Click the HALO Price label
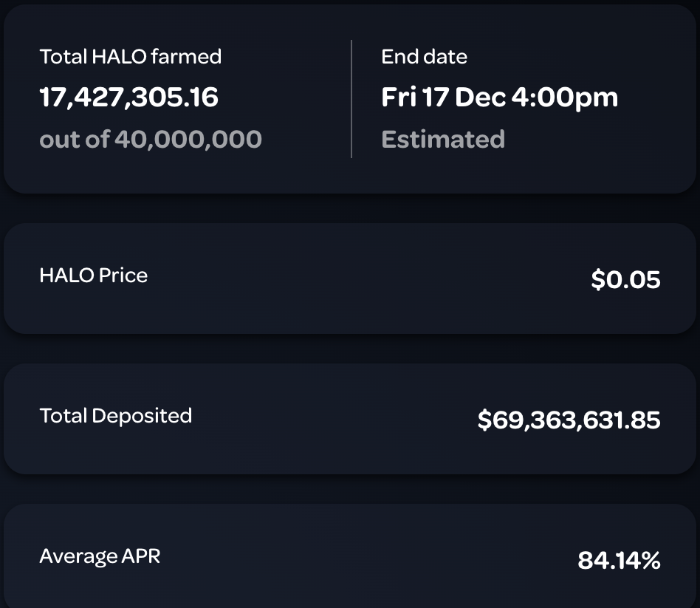 [x=93, y=276]
